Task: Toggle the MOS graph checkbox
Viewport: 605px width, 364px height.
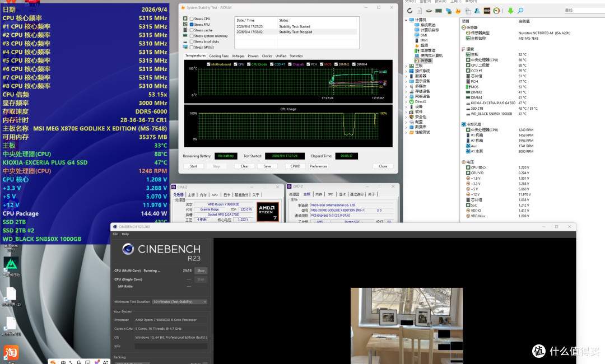Action: (x=322, y=64)
